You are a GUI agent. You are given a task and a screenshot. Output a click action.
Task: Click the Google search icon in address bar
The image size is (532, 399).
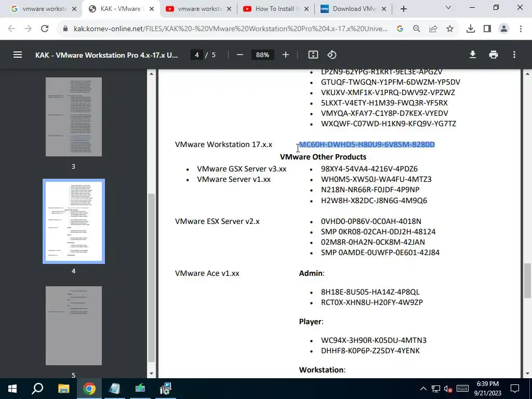click(x=400, y=29)
